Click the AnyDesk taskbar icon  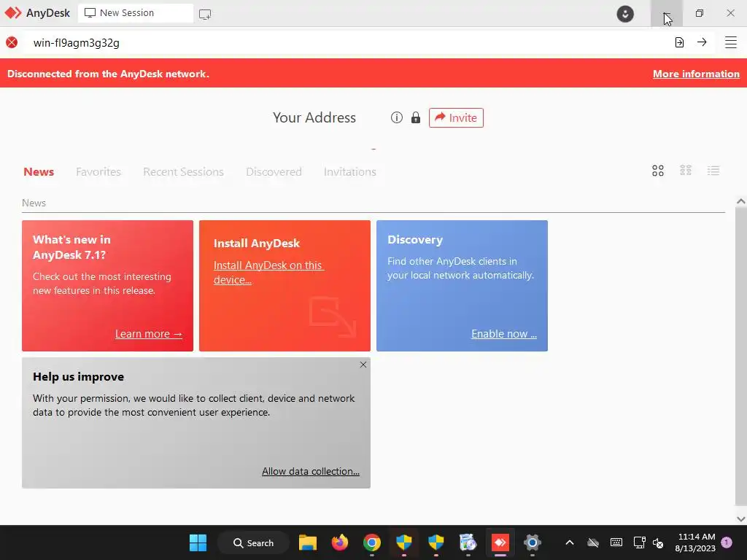coord(500,542)
